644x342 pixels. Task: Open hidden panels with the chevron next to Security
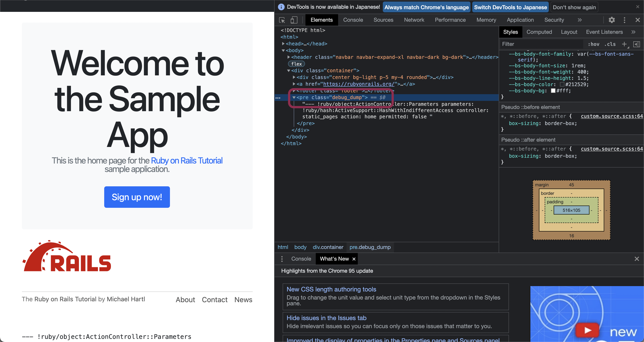click(x=580, y=20)
